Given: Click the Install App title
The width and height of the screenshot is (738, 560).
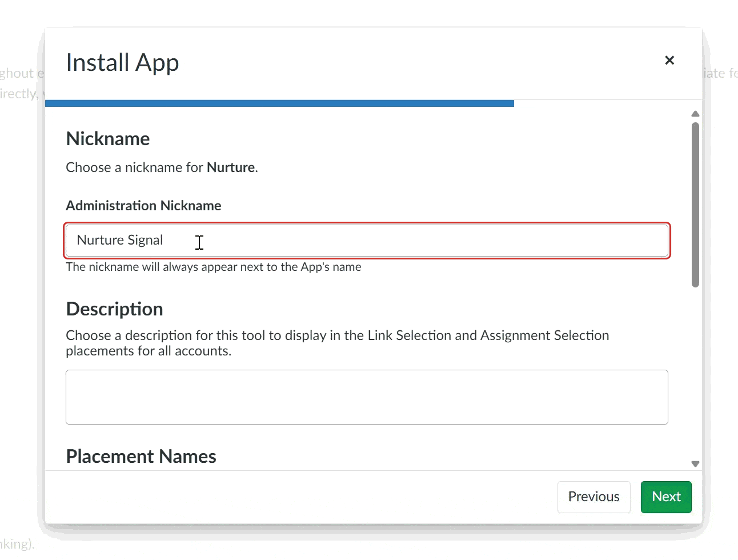Looking at the screenshot, I should pyautogui.click(x=122, y=62).
